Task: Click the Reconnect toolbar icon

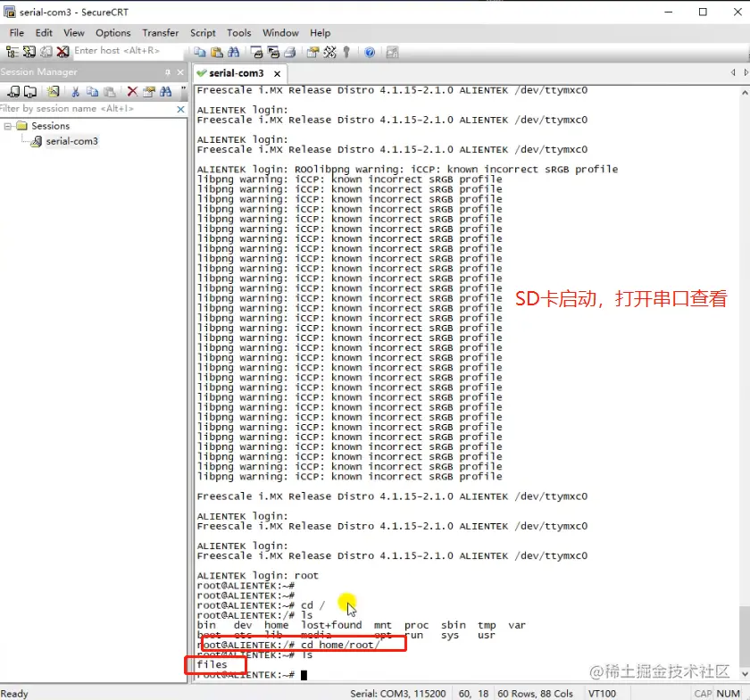Action: [x=46, y=52]
